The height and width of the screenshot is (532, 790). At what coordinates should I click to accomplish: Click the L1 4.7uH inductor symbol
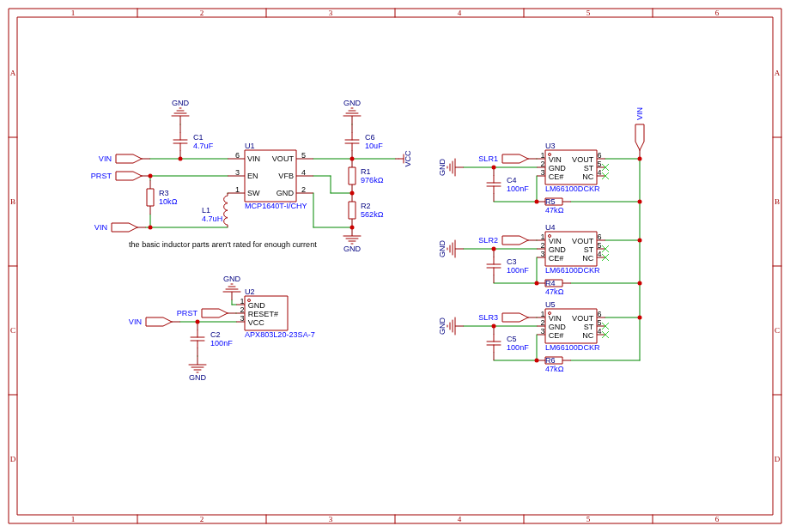(x=226, y=210)
